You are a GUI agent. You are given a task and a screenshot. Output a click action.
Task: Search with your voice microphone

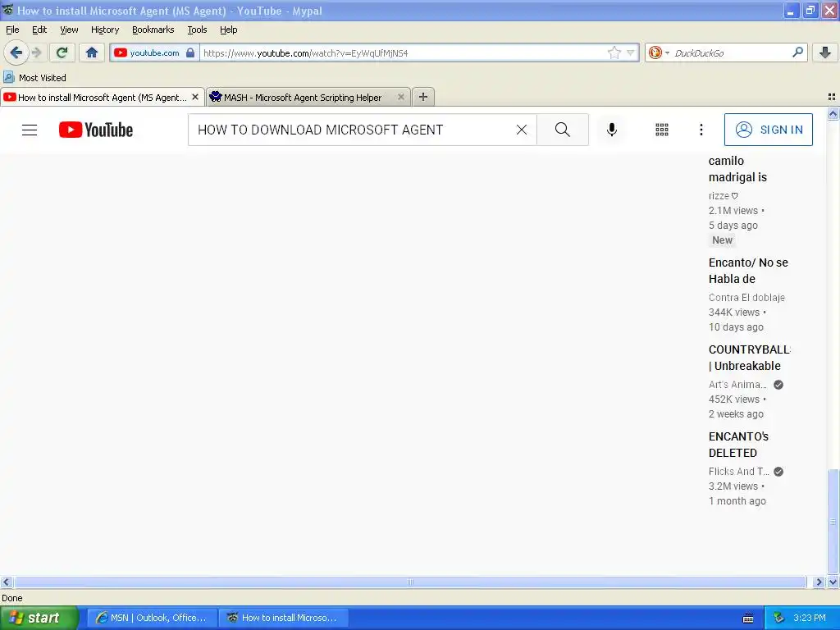pyautogui.click(x=611, y=130)
